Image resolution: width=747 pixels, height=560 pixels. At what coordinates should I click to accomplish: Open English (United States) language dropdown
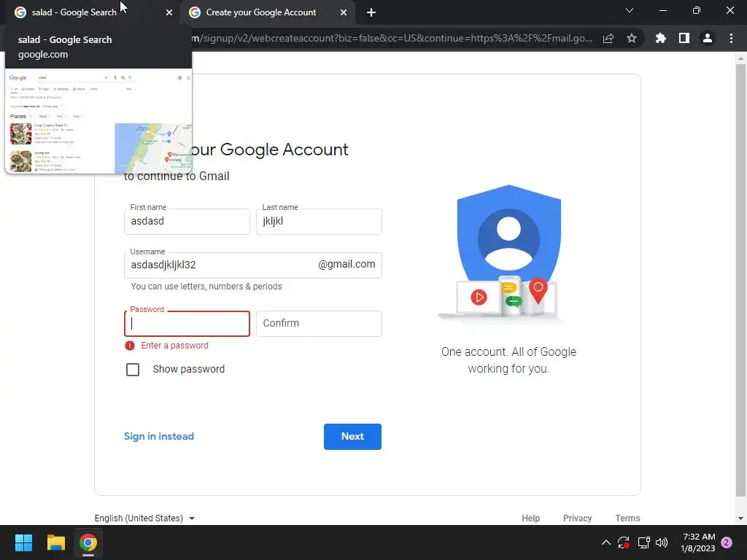click(145, 518)
